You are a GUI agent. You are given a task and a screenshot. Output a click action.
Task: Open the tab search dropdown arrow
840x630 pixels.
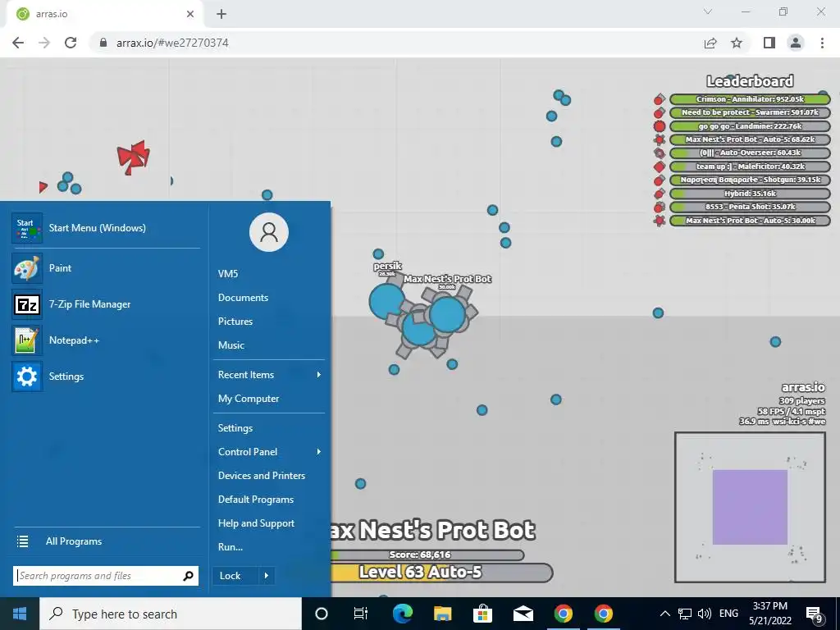pyautogui.click(x=708, y=11)
